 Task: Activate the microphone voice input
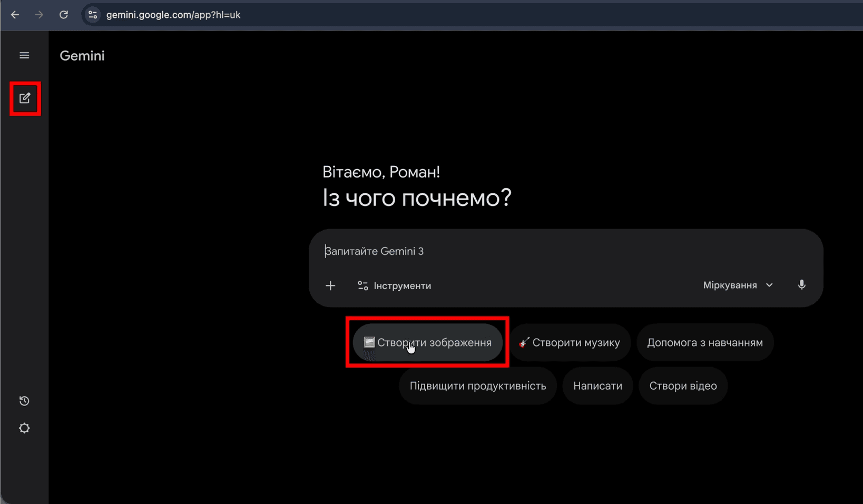click(801, 285)
